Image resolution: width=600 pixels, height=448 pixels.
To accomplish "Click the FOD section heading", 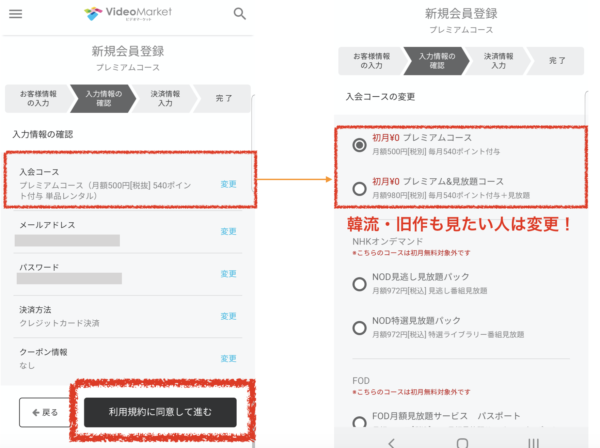I will click(361, 381).
